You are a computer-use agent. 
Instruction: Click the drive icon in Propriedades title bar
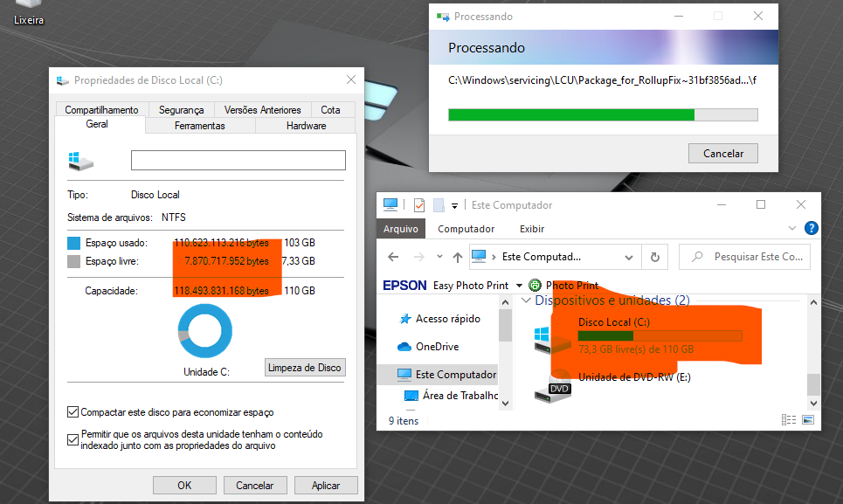(x=62, y=80)
